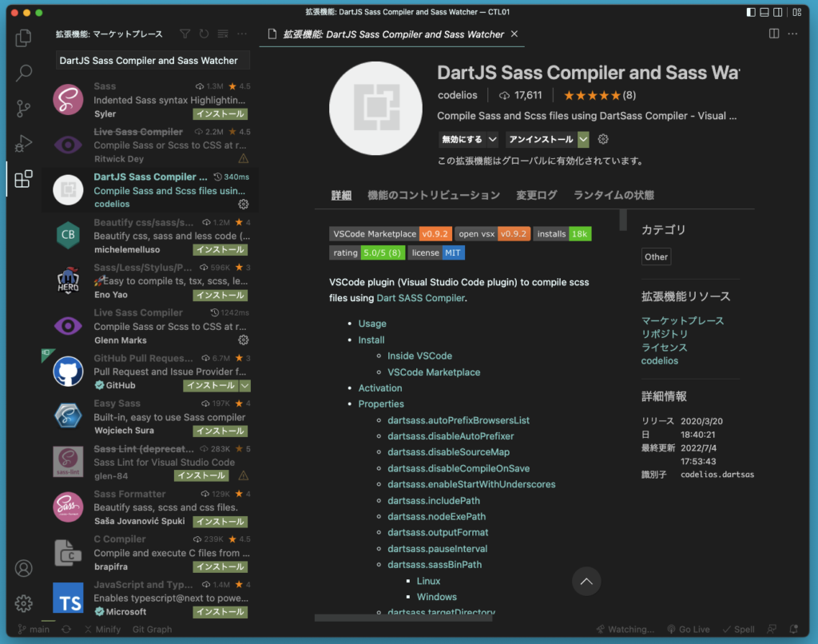The height and width of the screenshot is (644, 818).
Task: Open the Run and Debug view
Action: click(x=23, y=144)
